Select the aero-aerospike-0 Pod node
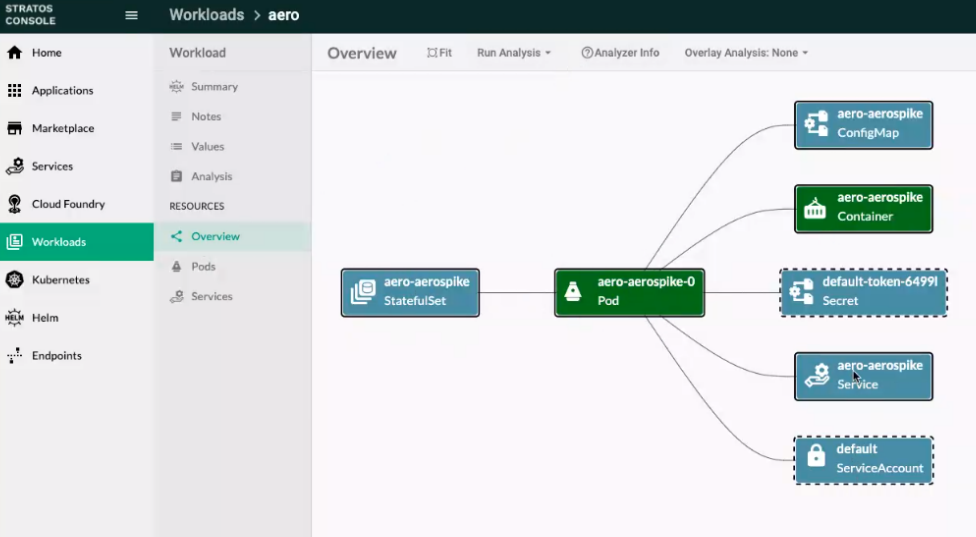Viewport: 976px width, 537px height. click(629, 292)
